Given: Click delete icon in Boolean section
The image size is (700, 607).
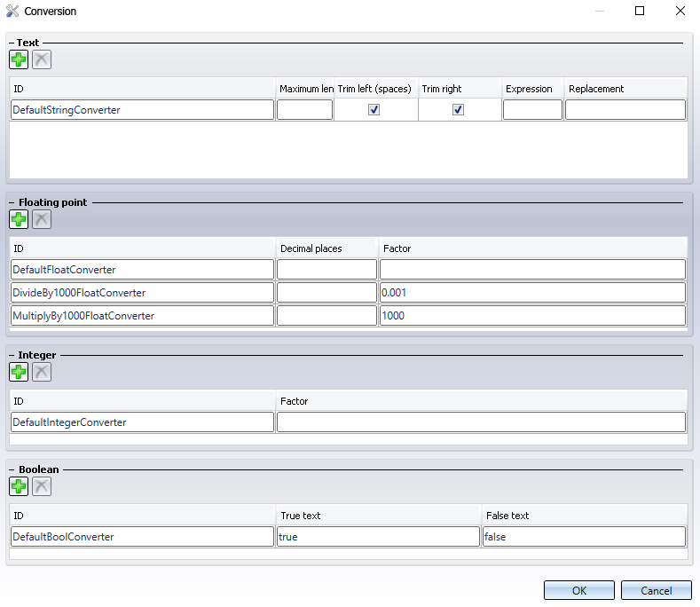Looking at the screenshot, I should coord(42,485).
